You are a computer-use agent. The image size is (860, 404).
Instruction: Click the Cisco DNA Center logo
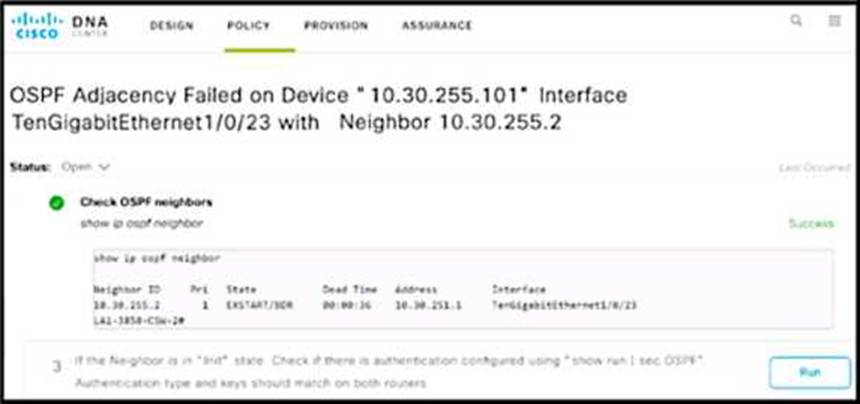click(60, 26)
